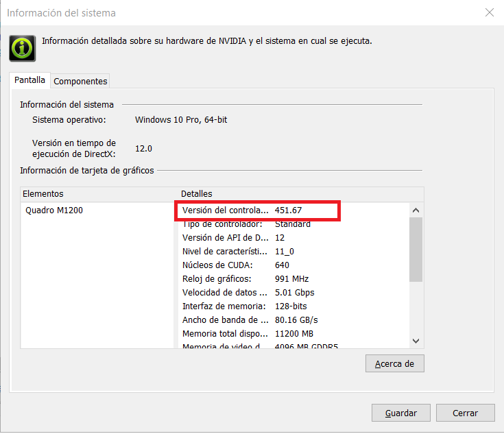Click the 128-bits interface value
The image size is (504, 434).
(x=291, y=306)
